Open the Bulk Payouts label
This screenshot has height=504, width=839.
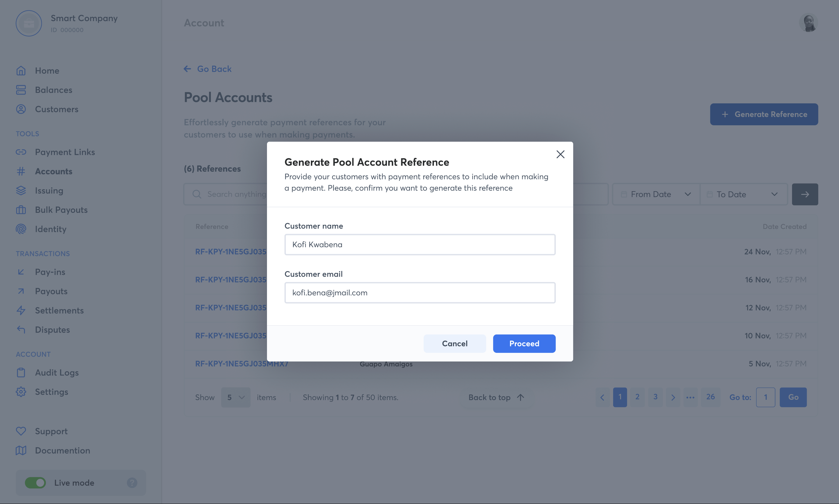point(61,210)
